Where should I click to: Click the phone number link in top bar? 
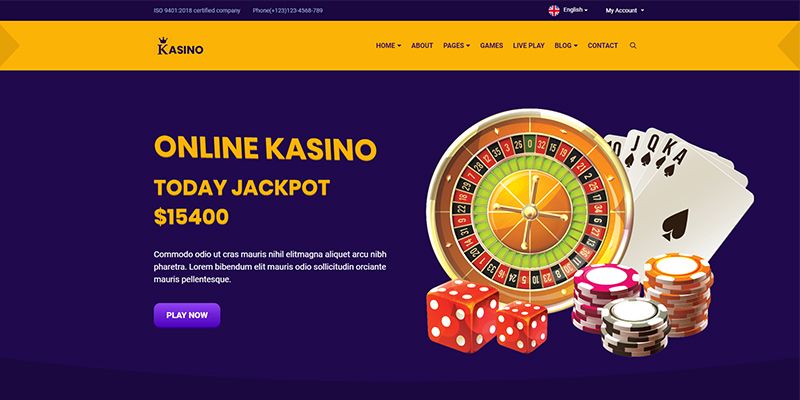pyautogui.click(x=288, y=10)
